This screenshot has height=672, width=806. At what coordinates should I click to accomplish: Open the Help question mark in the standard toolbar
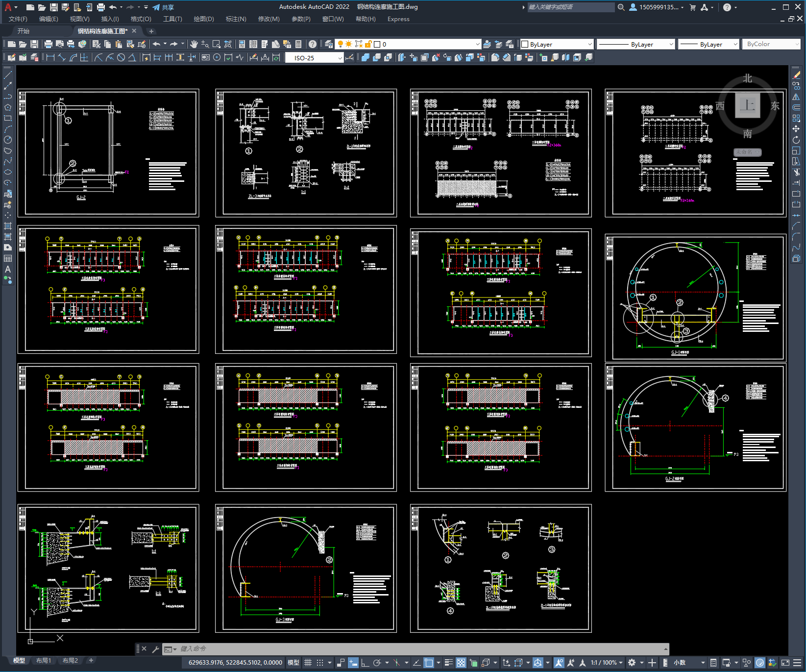pos(313,44)
